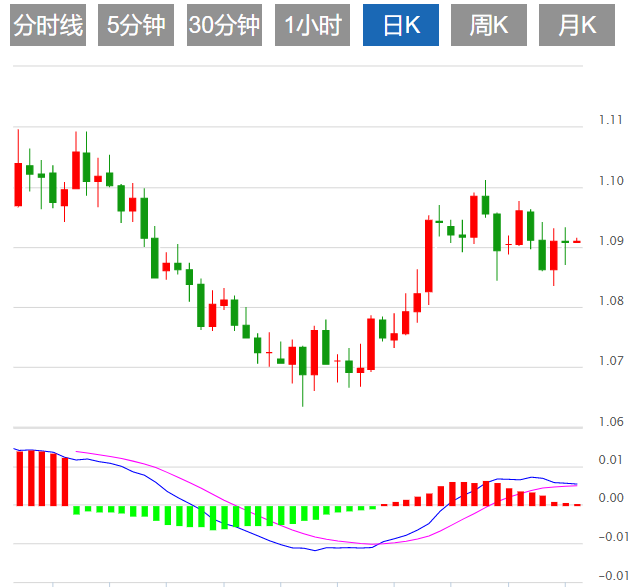The image size is (638, 587).
Task: Select the 5分钟 interval tab
Action: (136, 25)
